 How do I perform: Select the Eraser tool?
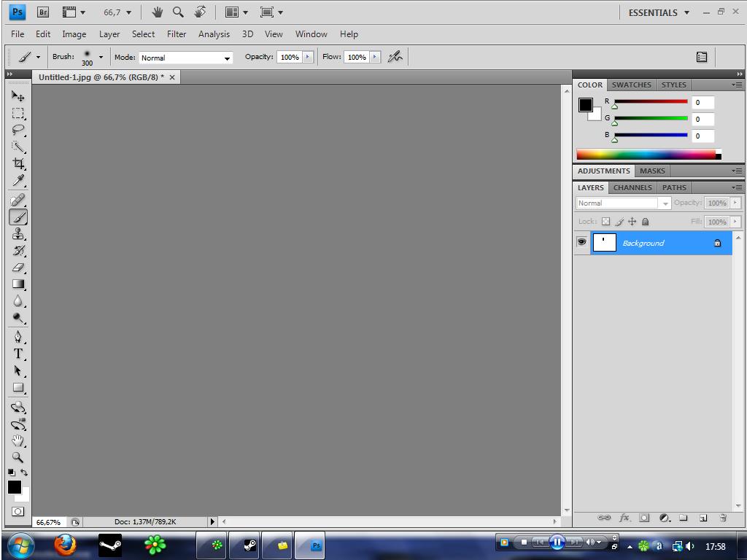18,267
